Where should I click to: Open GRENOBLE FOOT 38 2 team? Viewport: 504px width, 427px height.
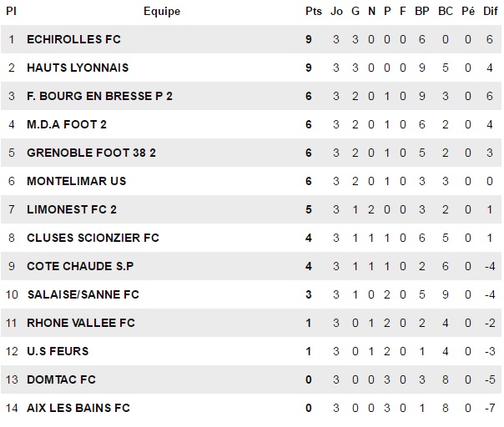coord(91,153)
